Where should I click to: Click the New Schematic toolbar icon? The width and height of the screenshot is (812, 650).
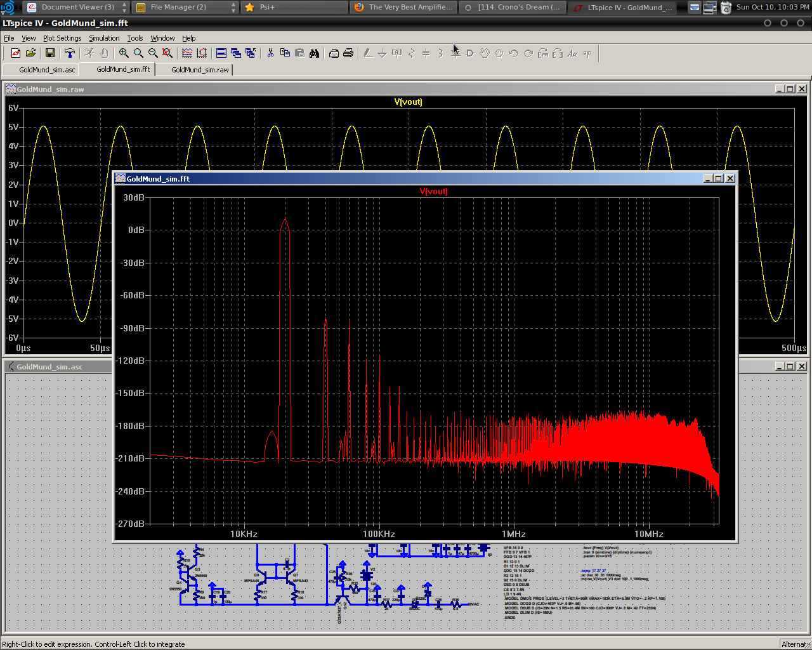tap(15, 53)
